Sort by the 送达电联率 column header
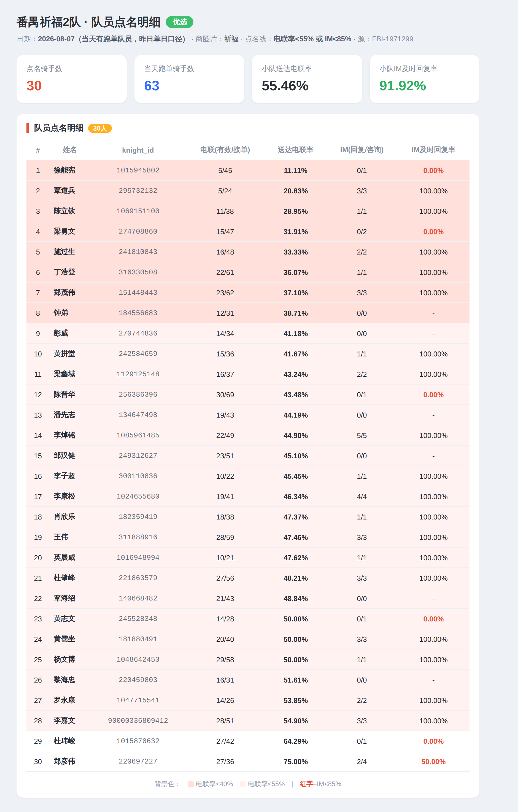 pyautogui.click(x=295, y=150)
